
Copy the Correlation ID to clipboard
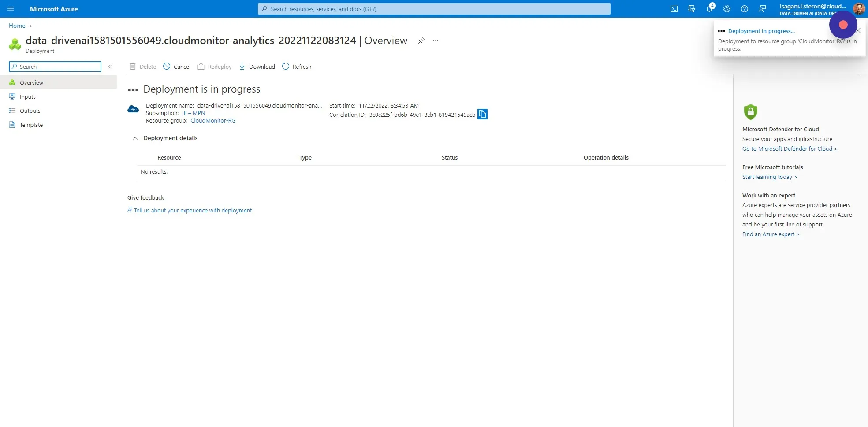[x=483, y=114]
